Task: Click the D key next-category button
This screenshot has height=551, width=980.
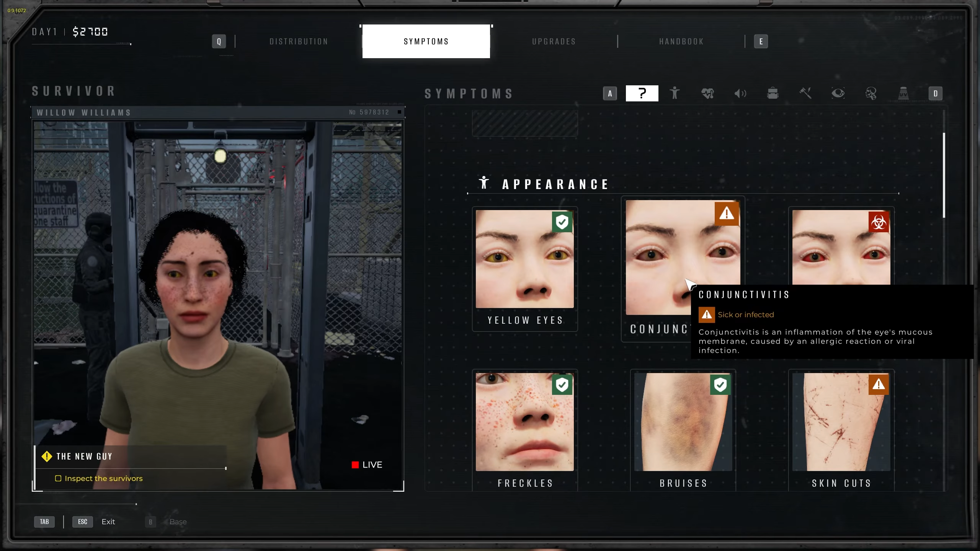Action: coord(936,93)
